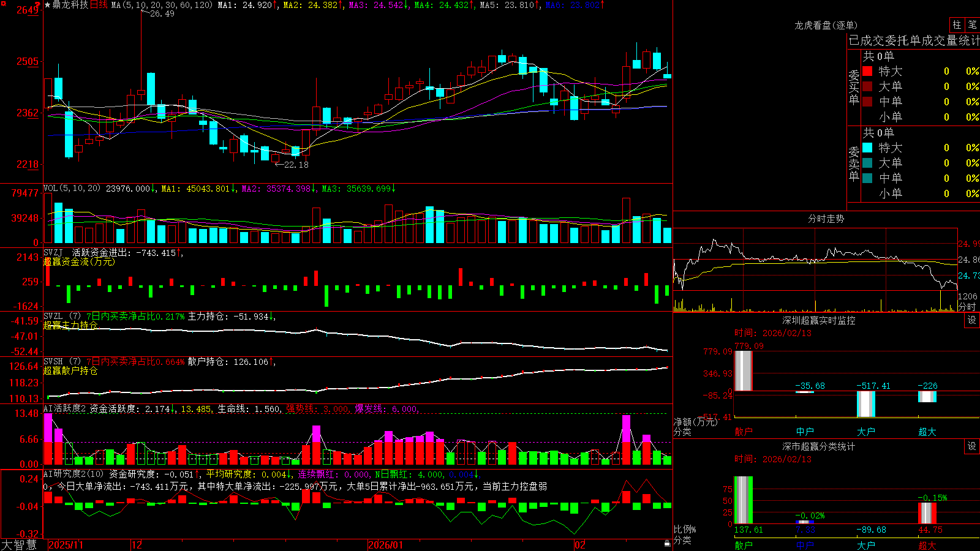This screenshot has width=980, height=551.
Task: Select 散户 category in 深市超赢分类统计
Action: coord(744,545)
